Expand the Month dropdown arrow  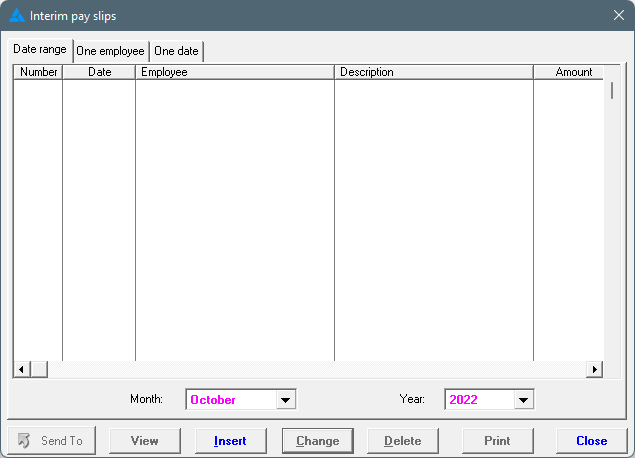click(x=286, y=400)
